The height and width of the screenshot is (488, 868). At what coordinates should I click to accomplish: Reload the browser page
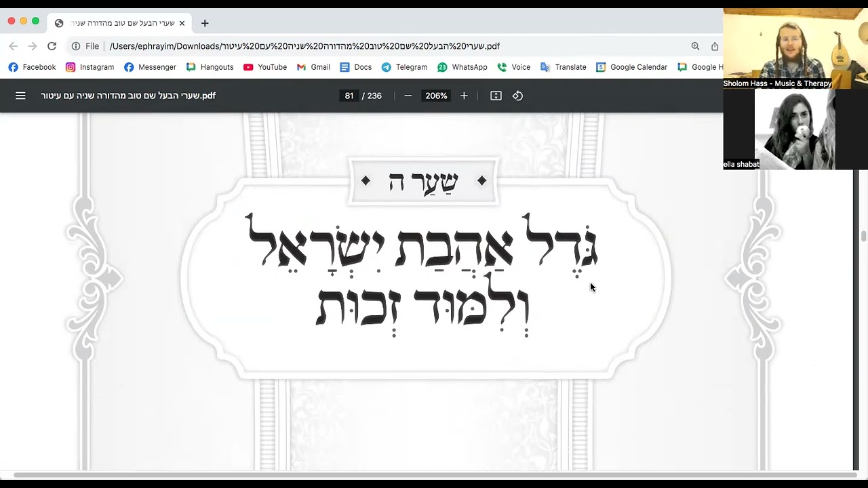click(52, 46)
